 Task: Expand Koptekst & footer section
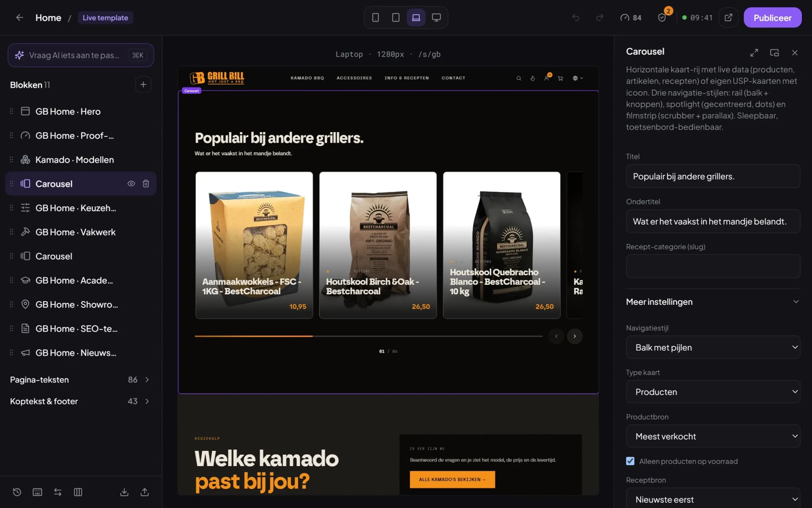(80, 401)
